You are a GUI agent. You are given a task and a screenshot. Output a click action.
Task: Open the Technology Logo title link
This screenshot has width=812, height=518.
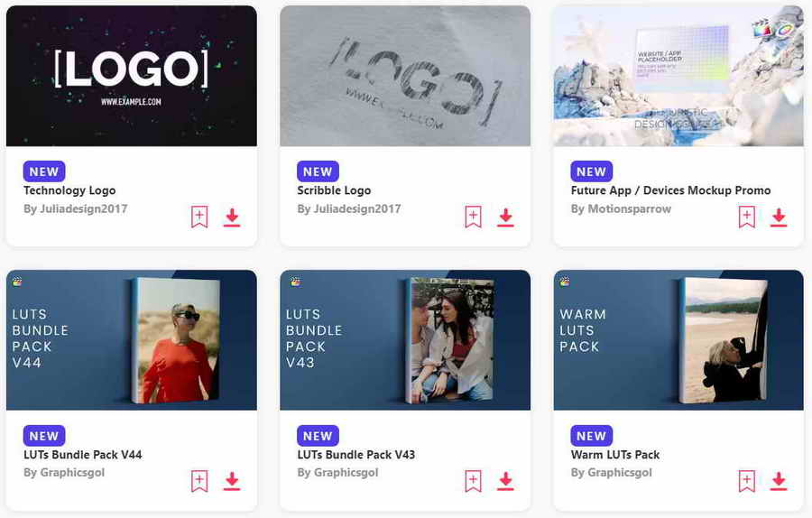[69, 190]
